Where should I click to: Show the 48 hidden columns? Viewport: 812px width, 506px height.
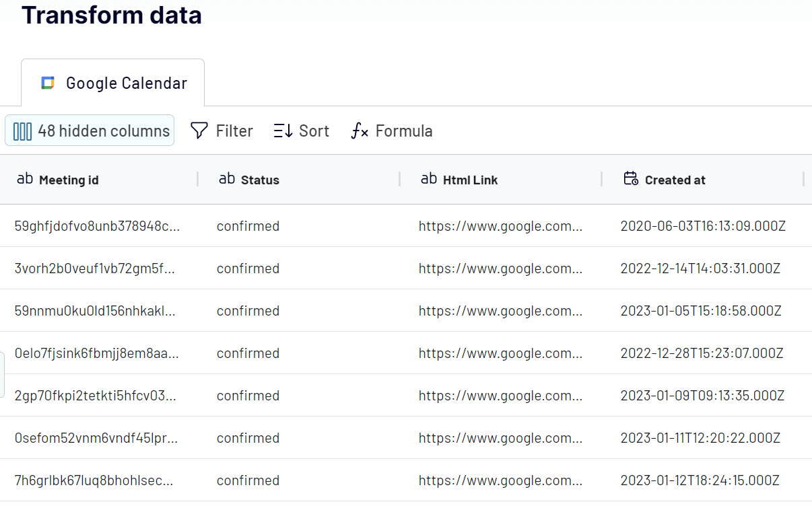coord(90,131)
